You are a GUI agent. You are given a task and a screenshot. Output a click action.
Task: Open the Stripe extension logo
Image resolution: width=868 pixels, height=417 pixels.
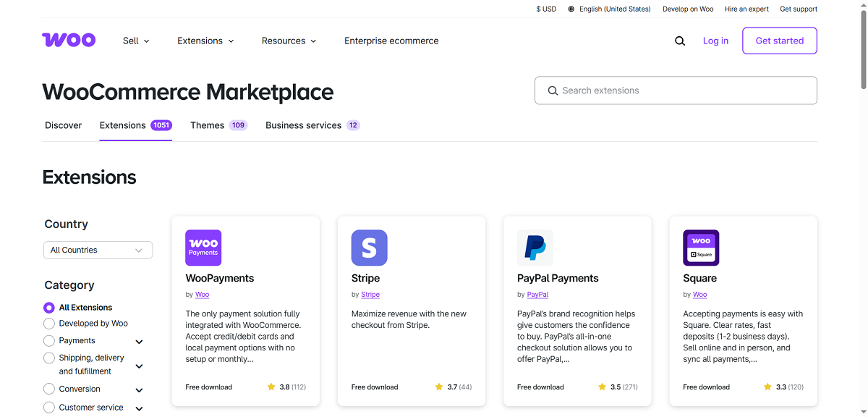[369, 248]
